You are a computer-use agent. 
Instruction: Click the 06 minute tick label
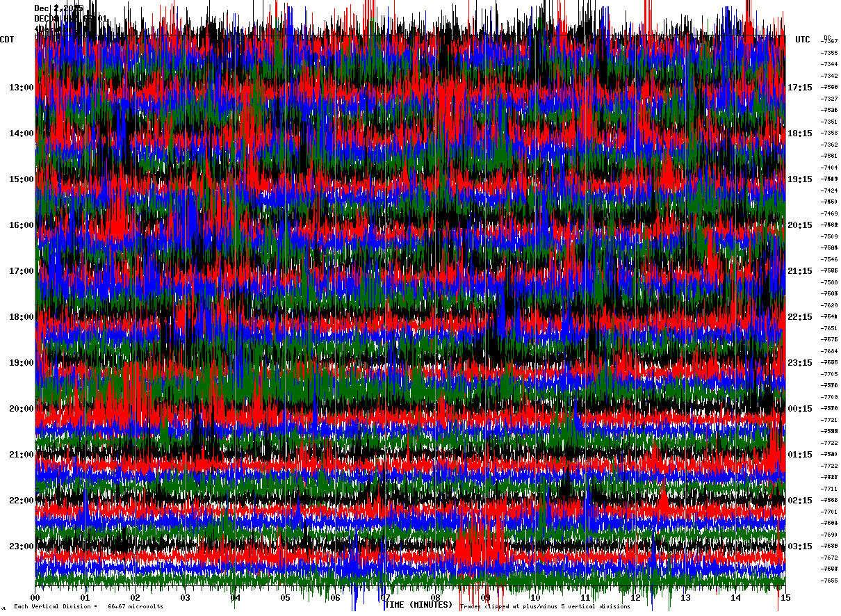tap(336, 597)
